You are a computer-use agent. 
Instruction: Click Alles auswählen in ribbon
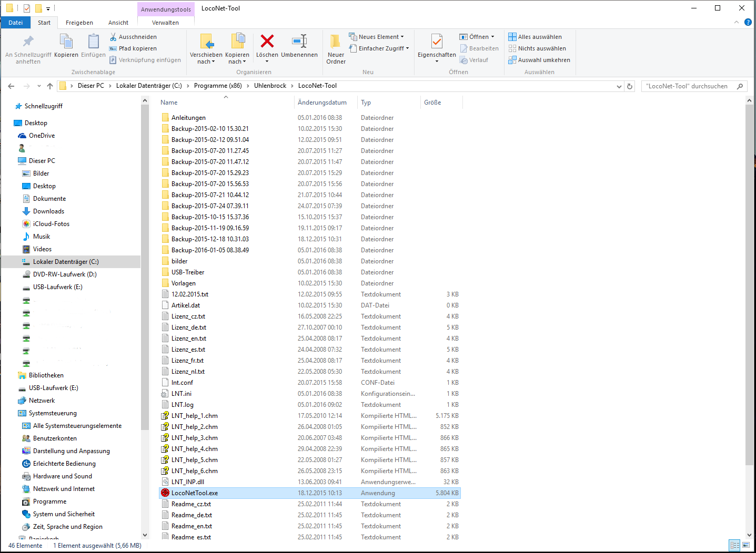pyautogui.click(x=535, y=37)
